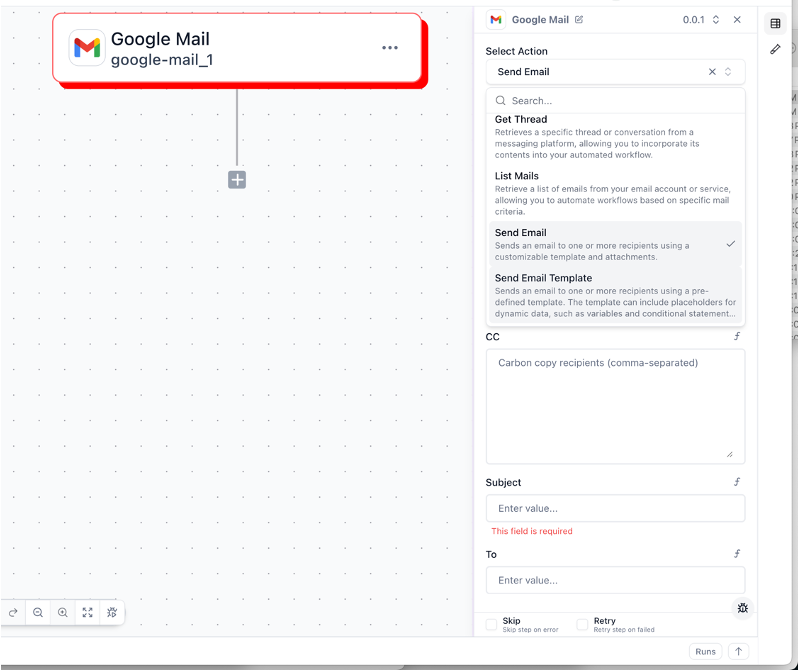Image resolution: width=798 pixels, height=670 pixels.
Task: Open Google Mail node three-dot menu
Action: pos(390,48)
